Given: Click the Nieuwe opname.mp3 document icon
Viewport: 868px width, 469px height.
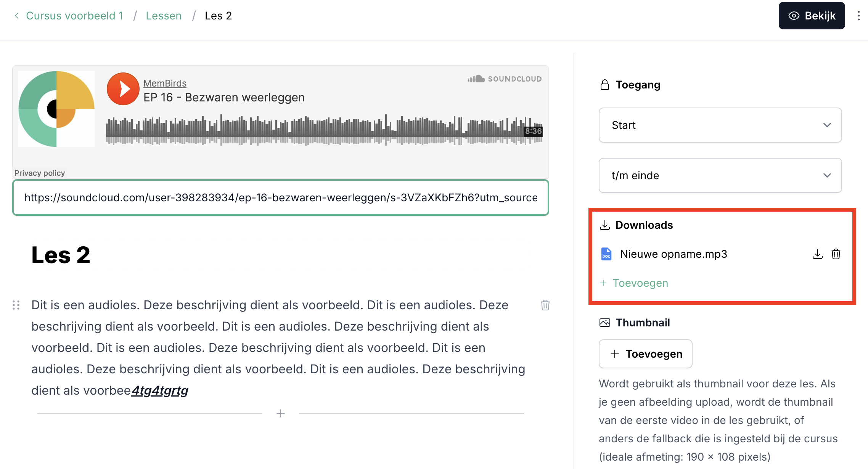Looking at the screenshot, I should tap(606, 254).
